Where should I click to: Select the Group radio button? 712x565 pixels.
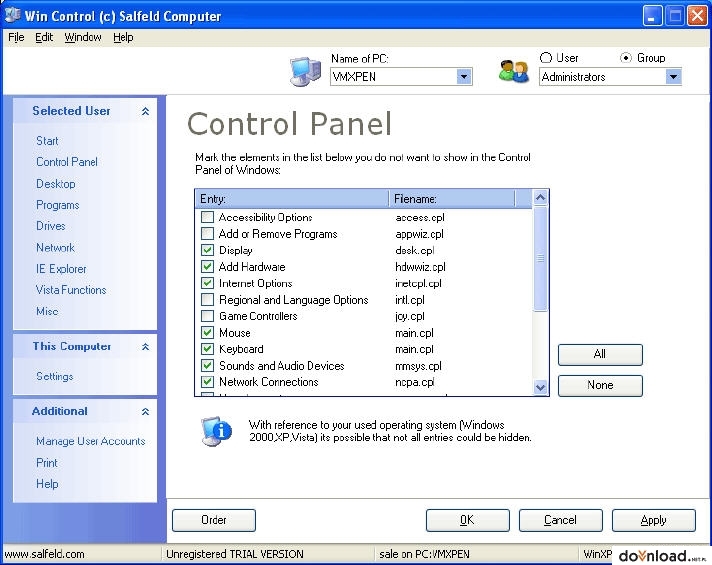[626, 58]
